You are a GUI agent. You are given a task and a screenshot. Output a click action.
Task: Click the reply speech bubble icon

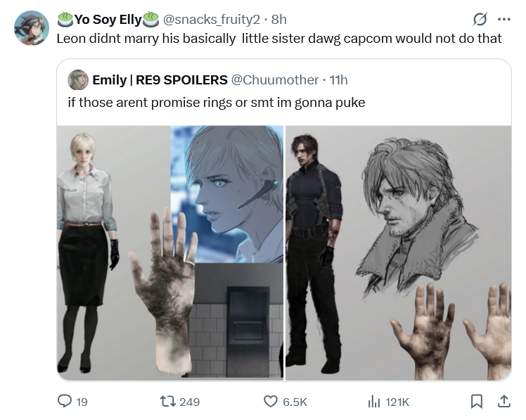coord(65,401)
